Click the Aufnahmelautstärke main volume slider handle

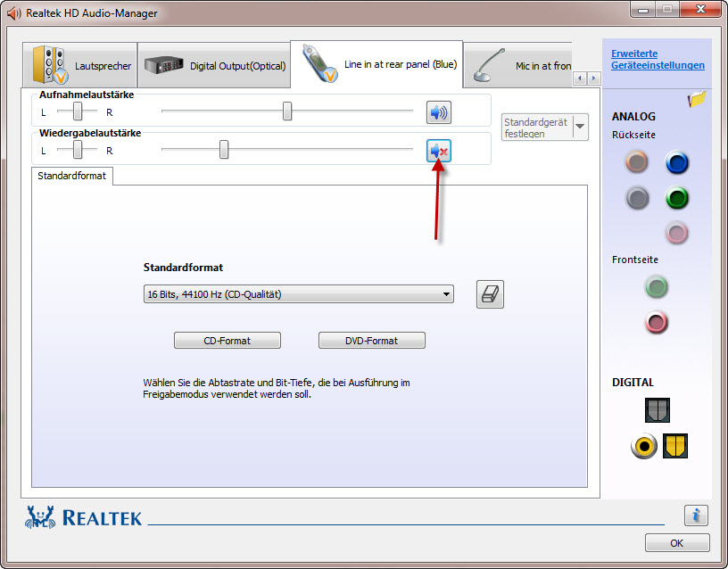[x=287, y=111]
